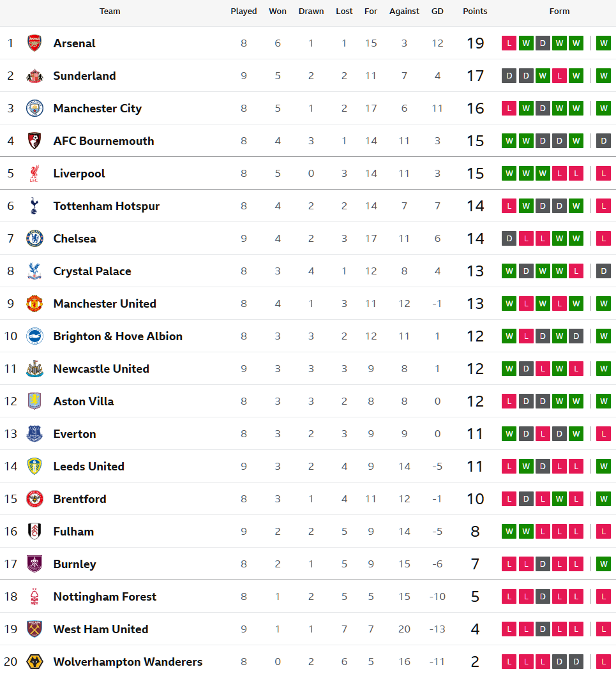Click Arsenal's latest green W form badge
The width and height of the screenshot is (616, 674).
(x=603, y=43)
